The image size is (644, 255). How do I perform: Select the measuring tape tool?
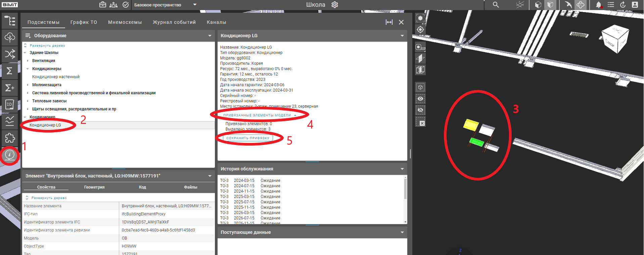pos(420,47)
